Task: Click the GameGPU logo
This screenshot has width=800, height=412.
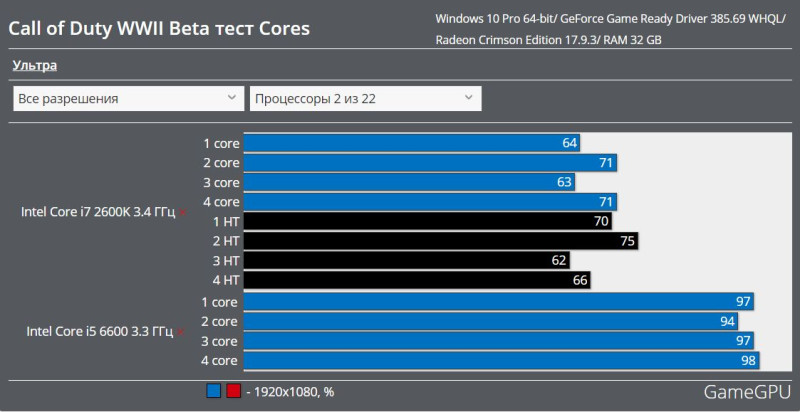Action: (747, 391)
